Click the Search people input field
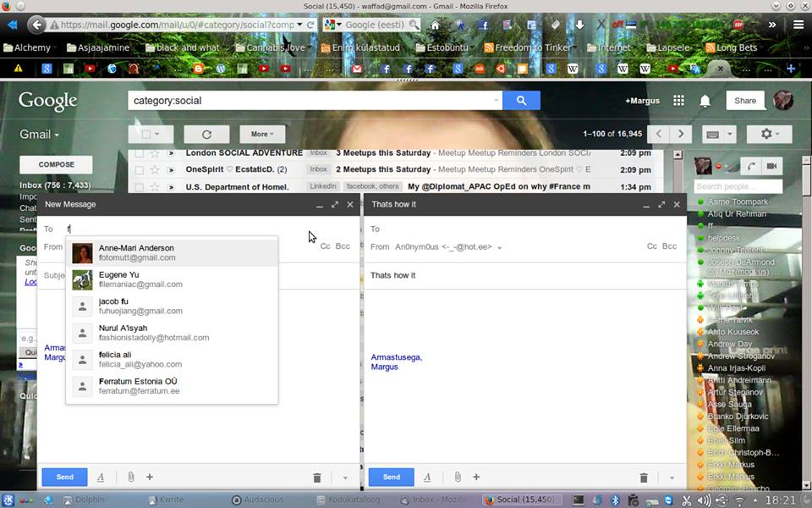 [x=738, y=186]
